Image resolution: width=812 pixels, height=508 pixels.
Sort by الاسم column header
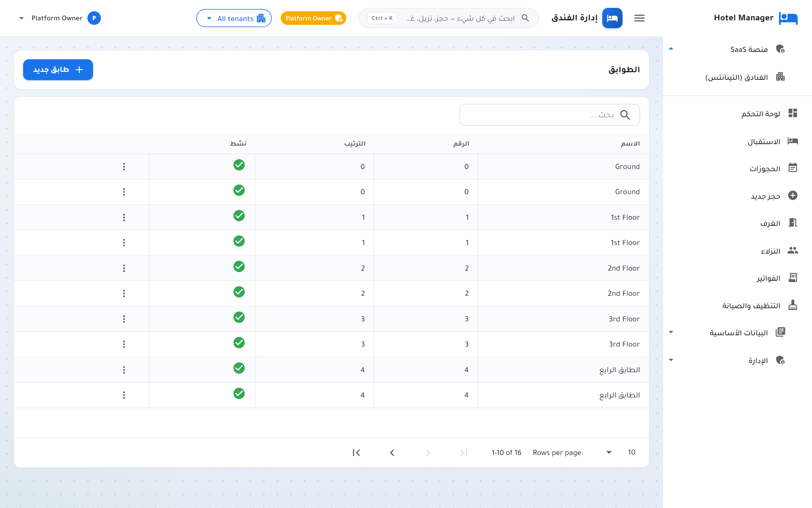pos(630,143)
